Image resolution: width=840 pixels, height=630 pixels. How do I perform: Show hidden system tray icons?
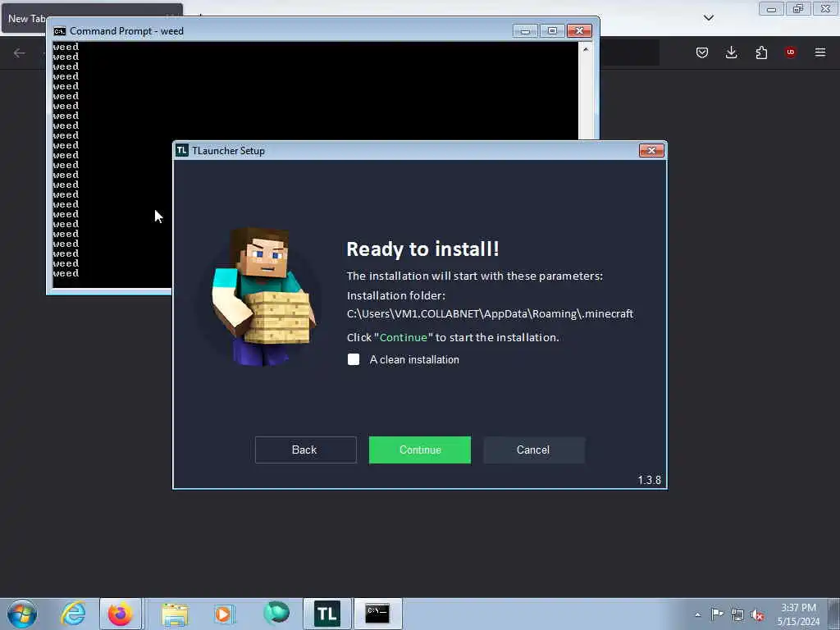697,614
